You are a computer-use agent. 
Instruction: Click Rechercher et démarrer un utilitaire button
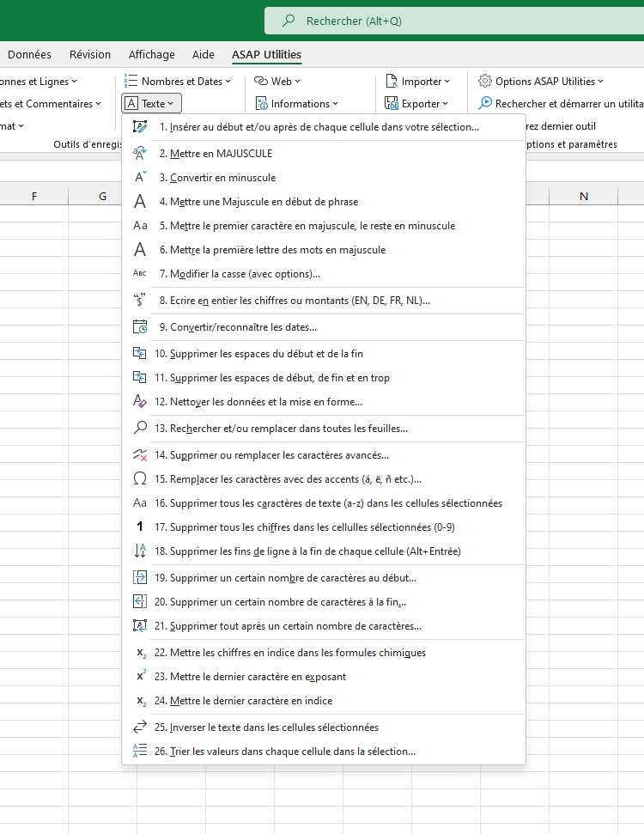(561, 103)
